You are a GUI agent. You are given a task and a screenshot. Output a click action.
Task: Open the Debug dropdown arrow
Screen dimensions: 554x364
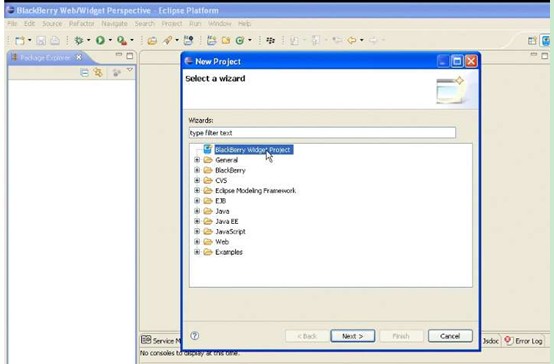click(x=88, y=40)
